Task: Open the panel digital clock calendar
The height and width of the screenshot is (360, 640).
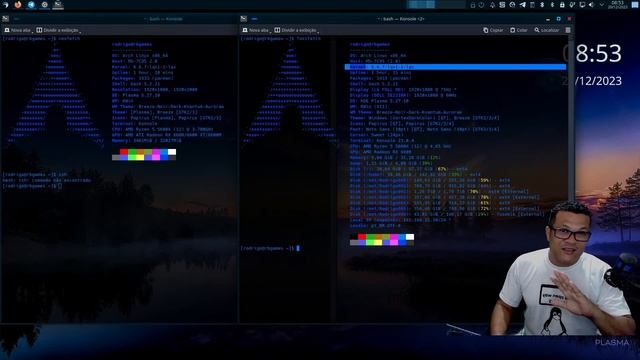Action: 618,5
